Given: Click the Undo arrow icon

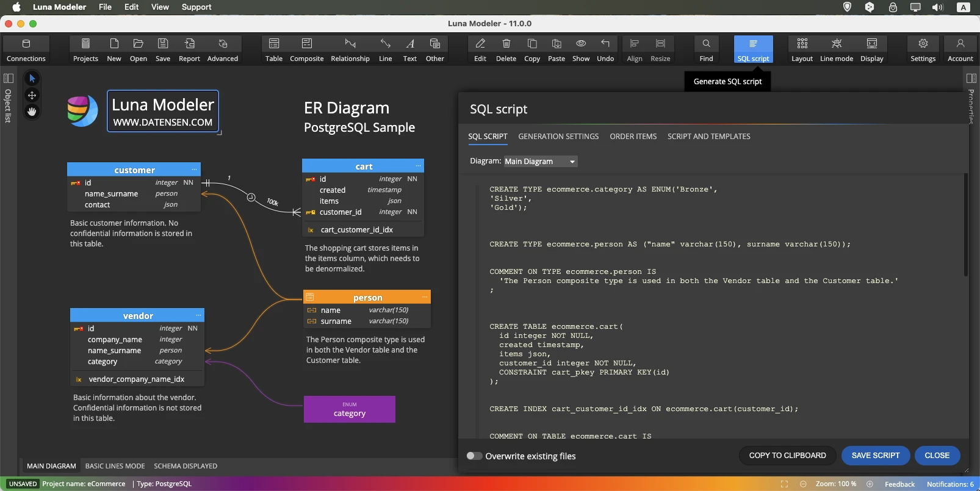Looking at the screenshot, I should coord(605,49).
